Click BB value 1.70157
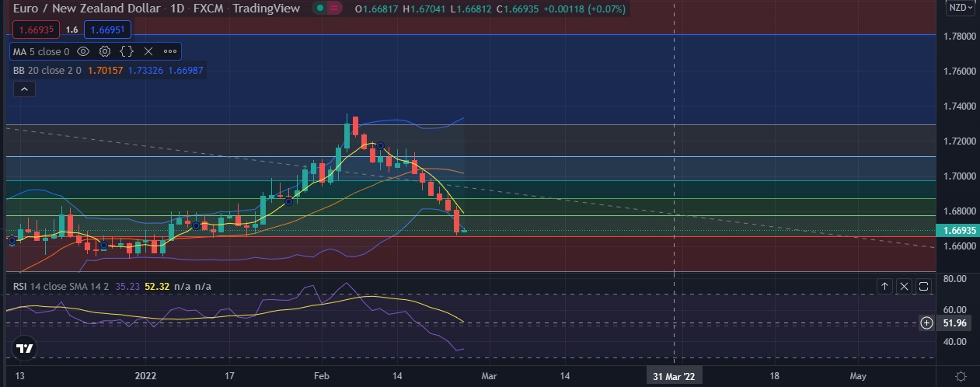The image size is (980, 387). pos(105,70)
